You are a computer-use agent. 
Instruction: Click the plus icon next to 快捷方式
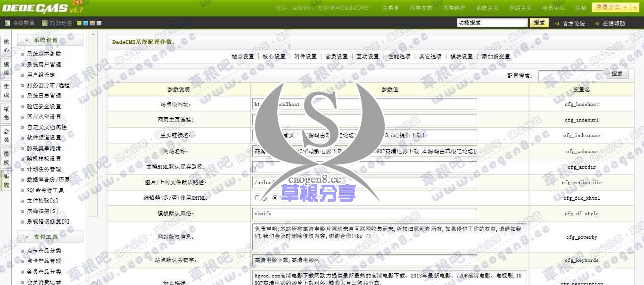(x=635, y=7)
